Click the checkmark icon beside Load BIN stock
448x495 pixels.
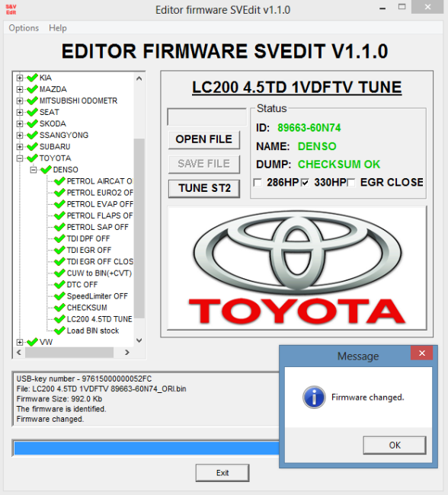[x=59, y=331]
